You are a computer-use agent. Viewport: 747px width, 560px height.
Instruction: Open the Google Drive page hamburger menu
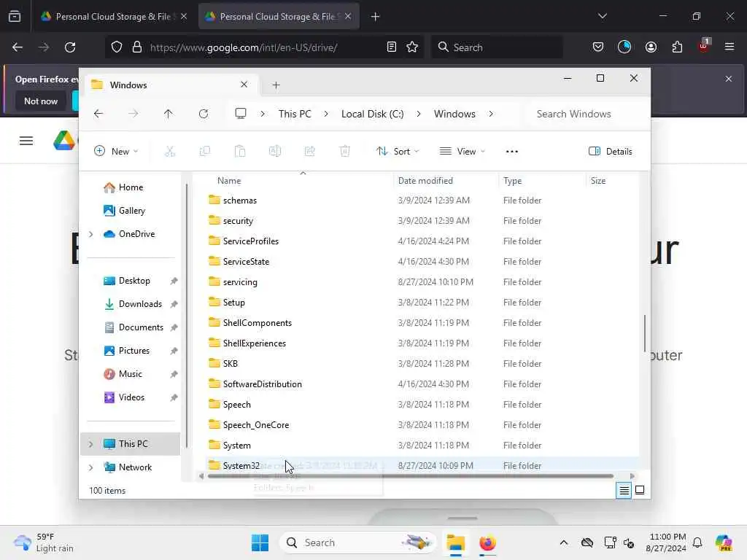click(26, 141)
